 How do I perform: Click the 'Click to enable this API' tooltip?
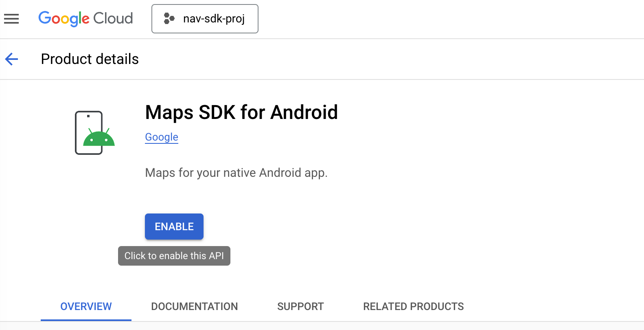tap(174, 256)
